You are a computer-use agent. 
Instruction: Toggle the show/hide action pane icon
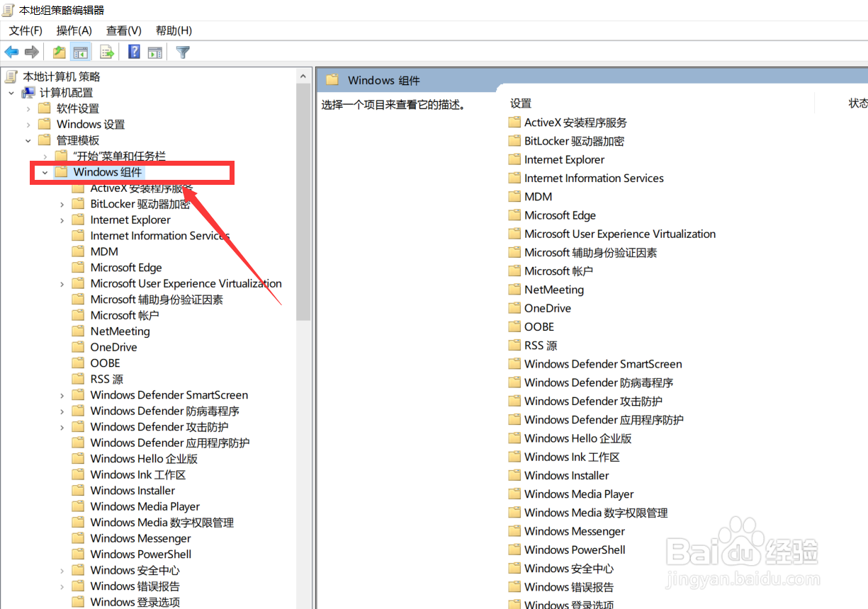click(x=155, y=52)
